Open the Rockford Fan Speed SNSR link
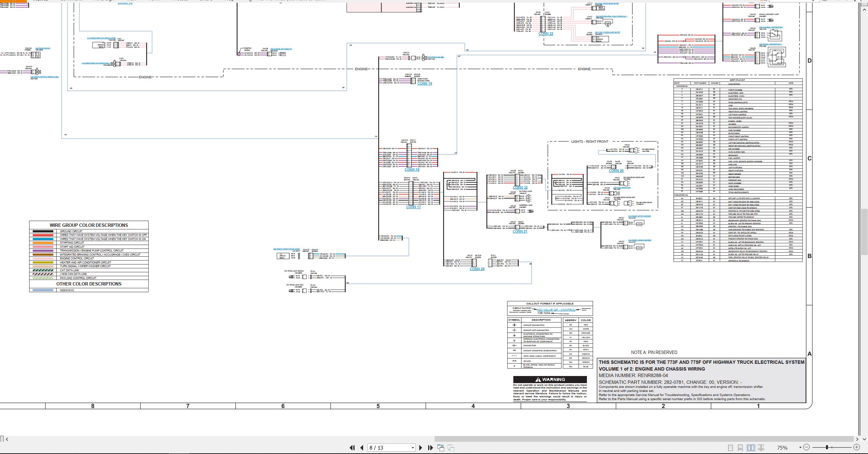The image size is (868, 454). pos(101,38)
